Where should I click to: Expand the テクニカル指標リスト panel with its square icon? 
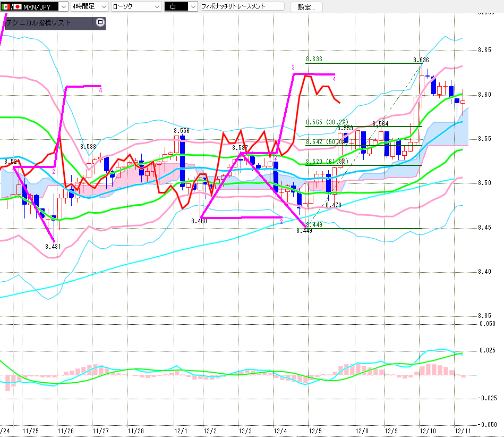(x=100, y=23)
